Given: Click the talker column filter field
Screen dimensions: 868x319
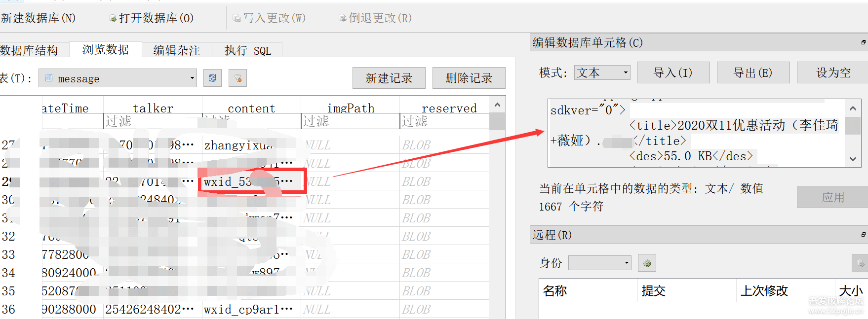Looking at the screenshot, I should (x=153, y=121).
